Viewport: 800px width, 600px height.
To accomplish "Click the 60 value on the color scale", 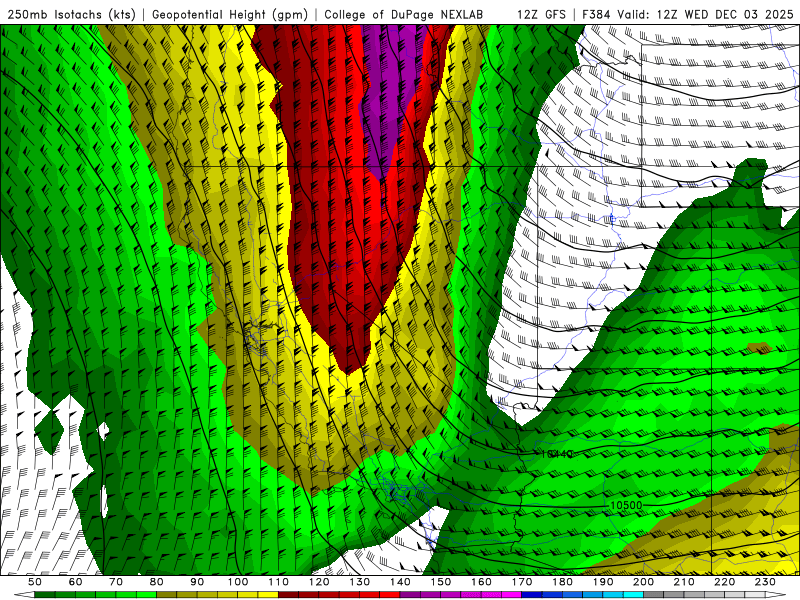I will pos(75,582).
